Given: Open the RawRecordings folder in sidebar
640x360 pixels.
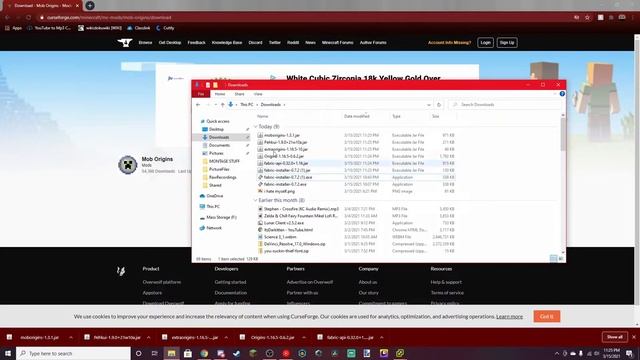Looking at the screenshot, I should click(x=222, y=178).
